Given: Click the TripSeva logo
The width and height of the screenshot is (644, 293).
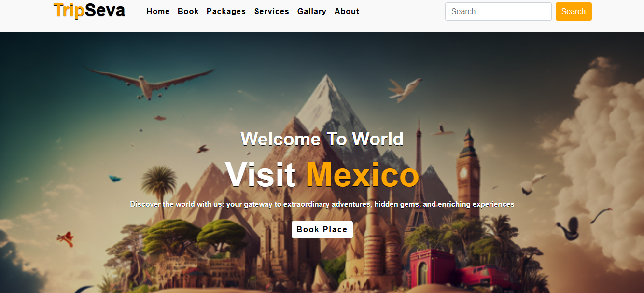Looking at the screenshot, I should click(x=89, y=11).
